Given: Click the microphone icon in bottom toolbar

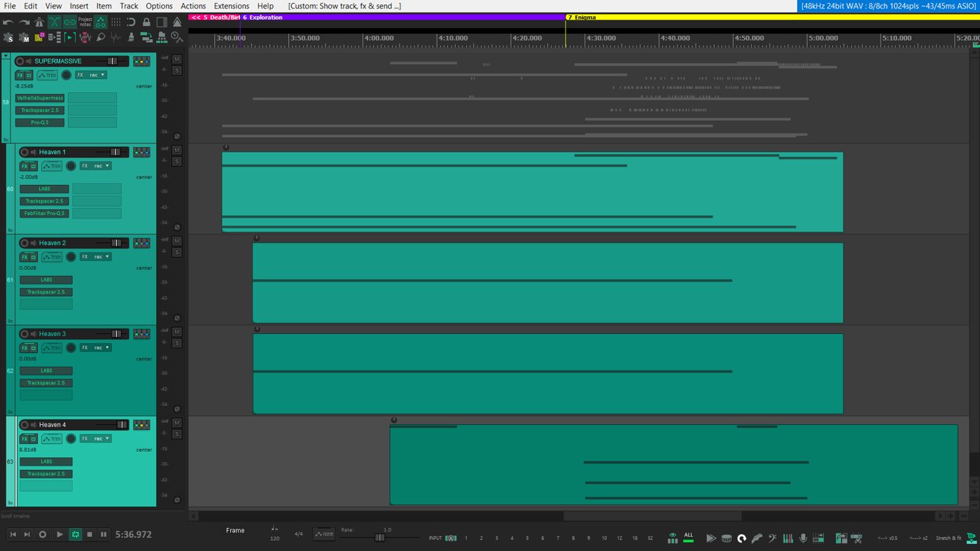Looking at the screenshot, I should (803, 538).
